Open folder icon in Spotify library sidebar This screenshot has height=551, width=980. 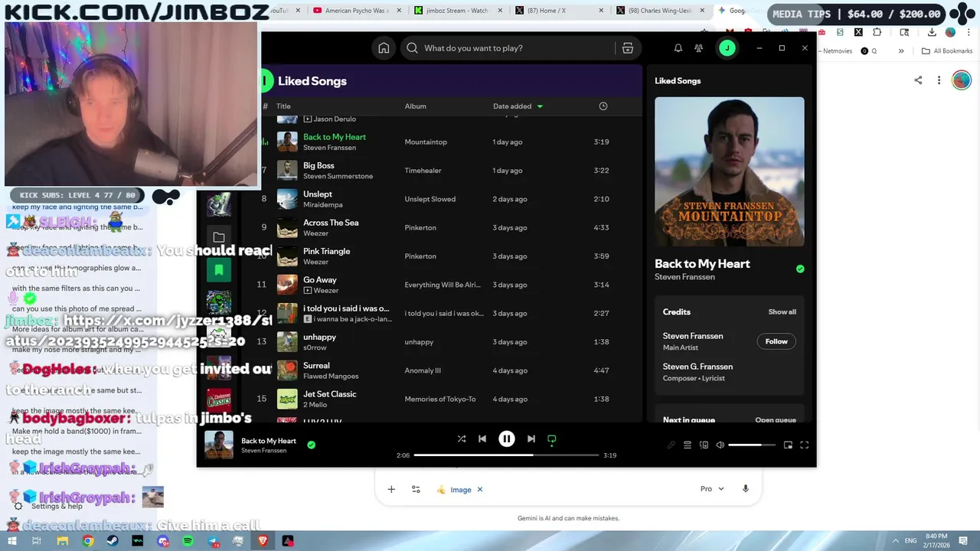pyautogui.click(x=219, y=238)
